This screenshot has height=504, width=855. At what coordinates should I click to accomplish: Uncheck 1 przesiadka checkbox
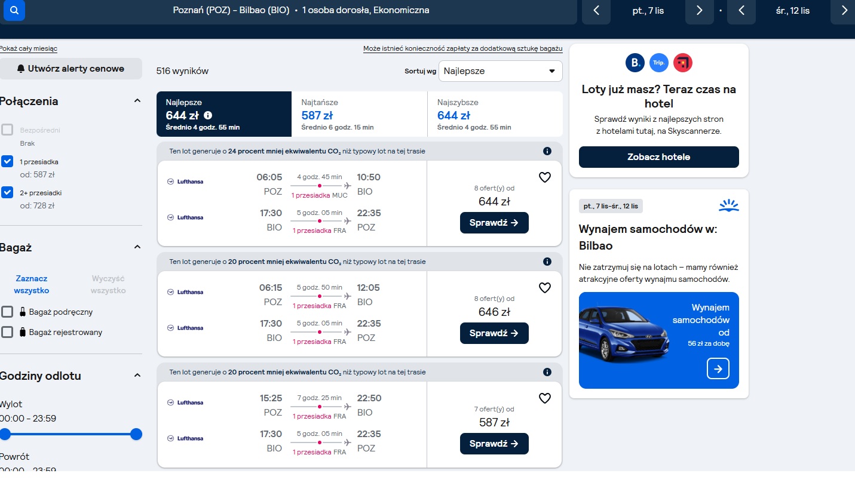pyautogui.click(x=7, y=161)
